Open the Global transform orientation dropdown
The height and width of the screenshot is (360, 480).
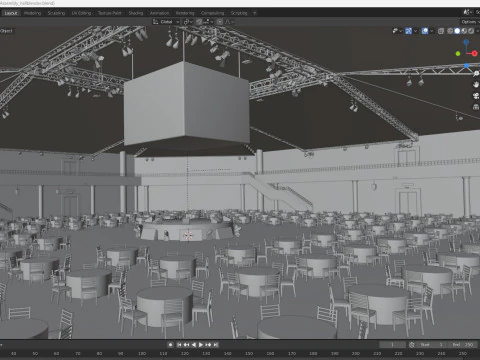(x=166, y=22)
